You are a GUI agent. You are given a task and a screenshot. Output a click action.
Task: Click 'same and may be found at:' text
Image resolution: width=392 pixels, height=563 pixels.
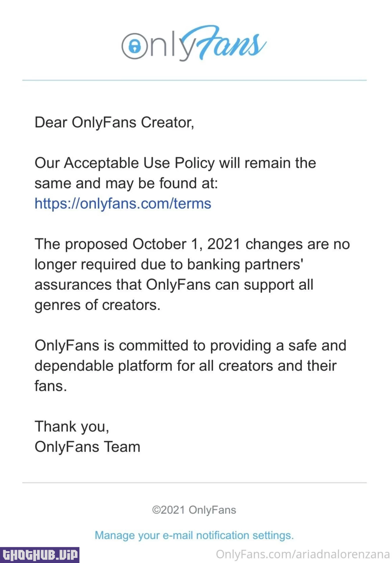[x=126, y=183]
